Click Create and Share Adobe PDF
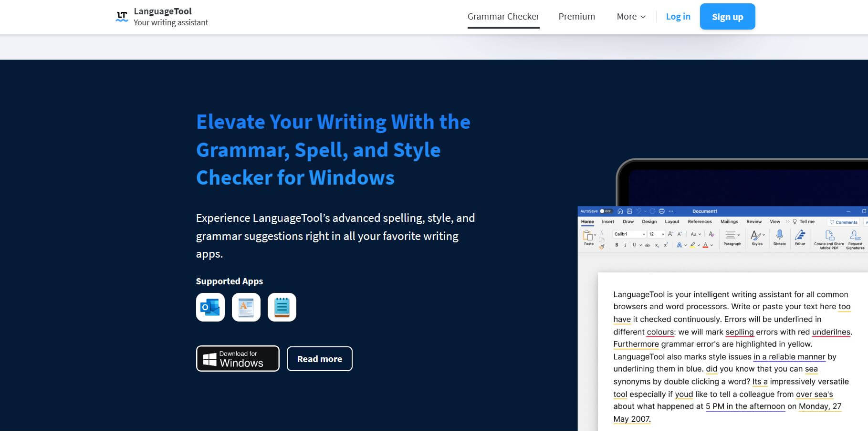 point(829,240)
